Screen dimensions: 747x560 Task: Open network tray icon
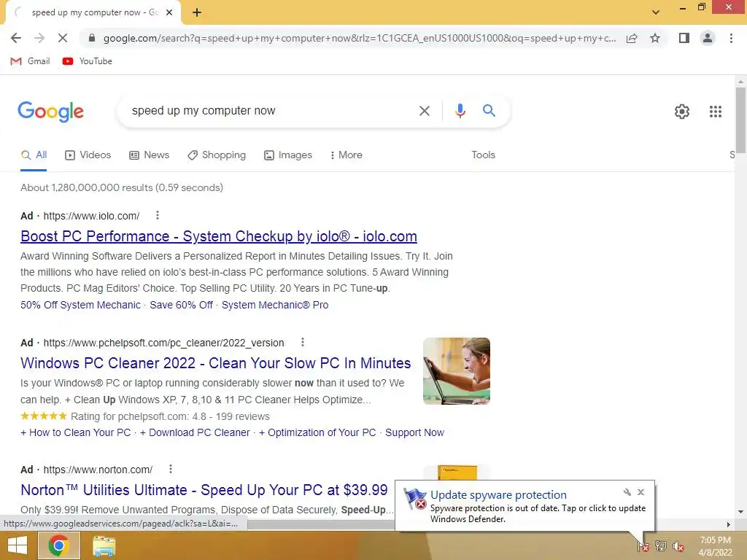(x=661, y=545)
